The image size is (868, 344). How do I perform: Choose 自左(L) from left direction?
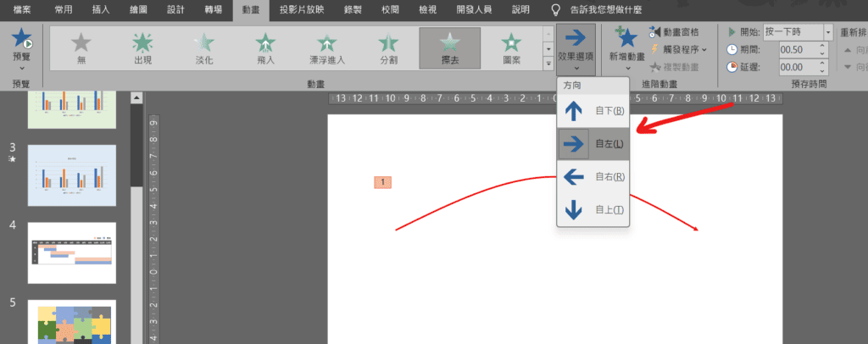tap(593, 144)
